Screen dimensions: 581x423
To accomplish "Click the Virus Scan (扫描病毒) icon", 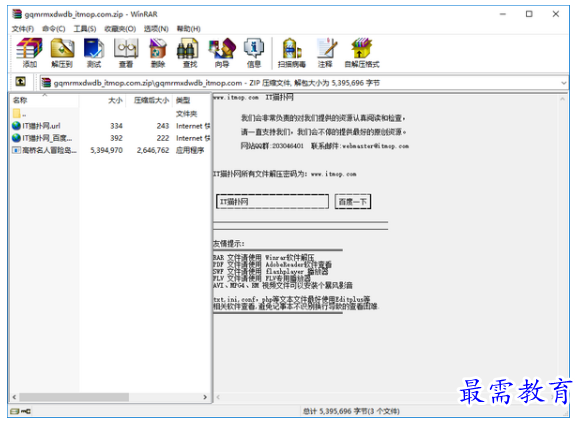I will [292, 49].
